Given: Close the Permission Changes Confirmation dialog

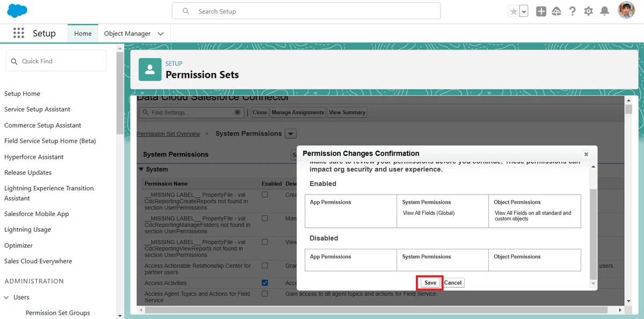Looking at the screenshot, I should [x=586, y=154].
